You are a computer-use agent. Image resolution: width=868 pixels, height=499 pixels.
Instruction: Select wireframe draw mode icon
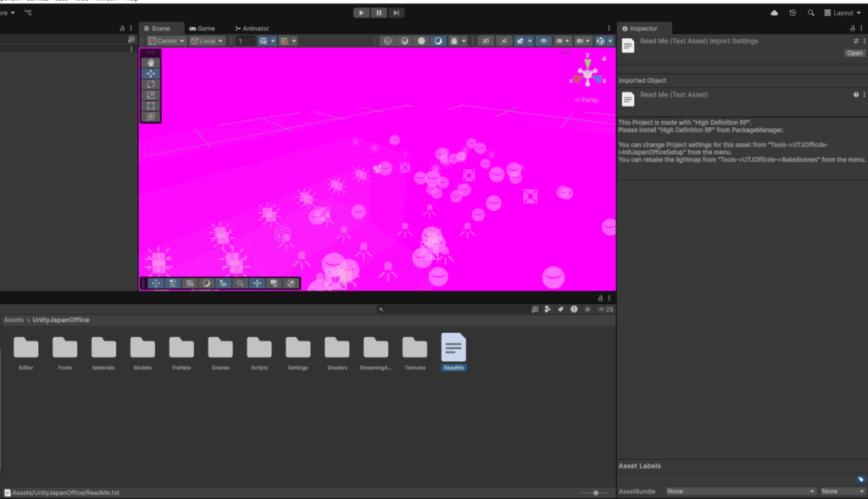(x=387, y=41)
